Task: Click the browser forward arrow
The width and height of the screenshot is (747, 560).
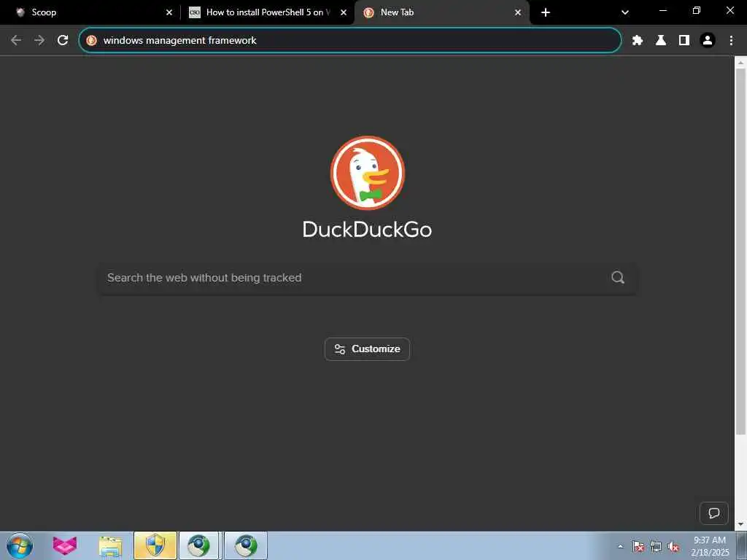Action: click(x=39, y=41)
